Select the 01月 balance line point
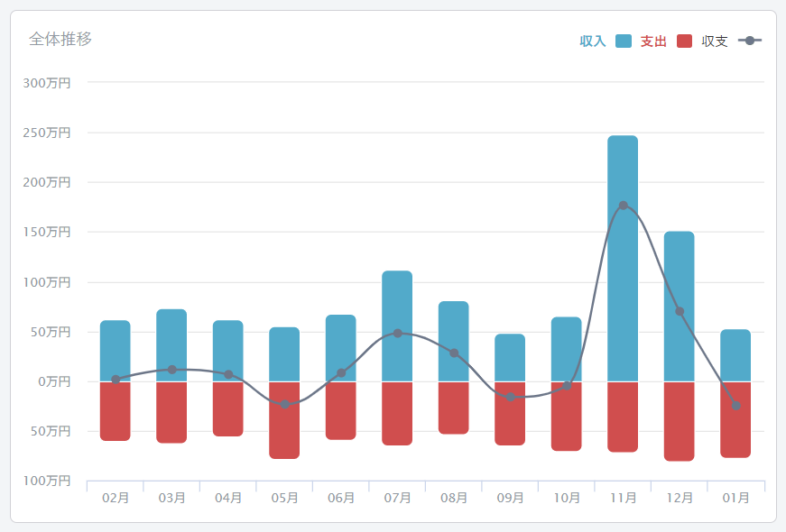This screenshot has width=786, height=532. click(x=735, y=406)
